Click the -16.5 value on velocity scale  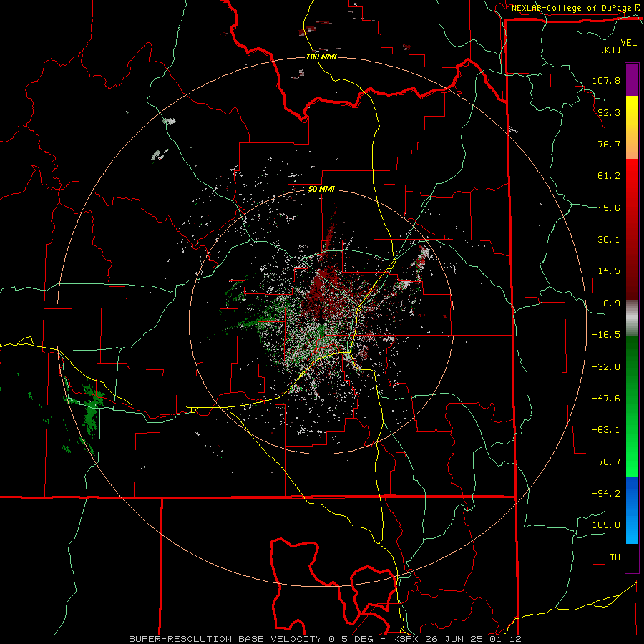pos(606,335)
